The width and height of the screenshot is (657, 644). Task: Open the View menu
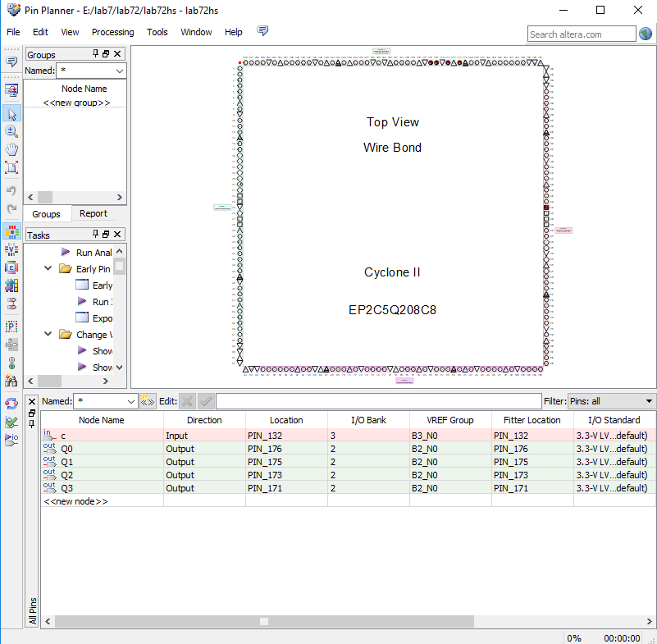click(70, 32)
